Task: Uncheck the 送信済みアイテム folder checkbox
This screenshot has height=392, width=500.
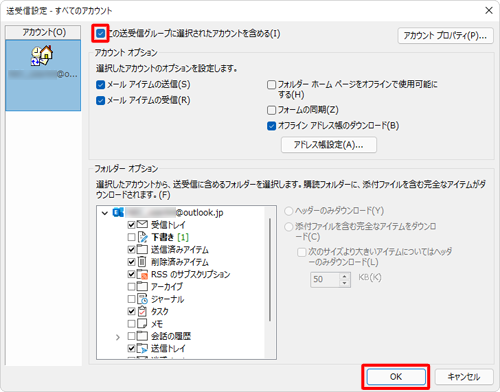Action: coord(131,249)
